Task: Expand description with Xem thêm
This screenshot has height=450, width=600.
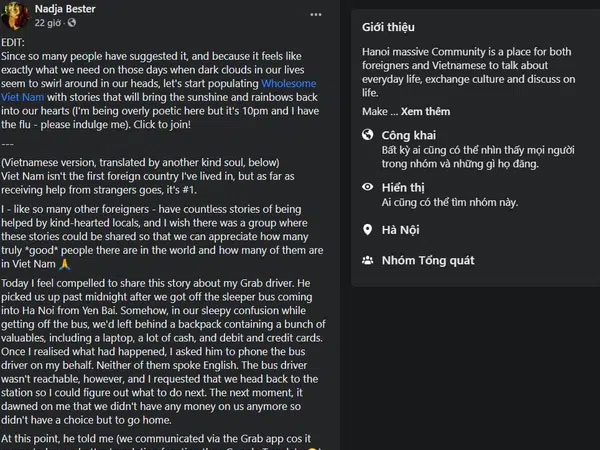Action: click(425, 111)
